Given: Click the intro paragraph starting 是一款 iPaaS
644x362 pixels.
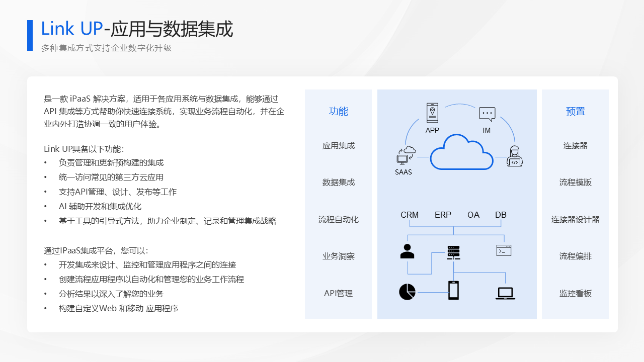Looking at the screenshot, I should point(165,111).
